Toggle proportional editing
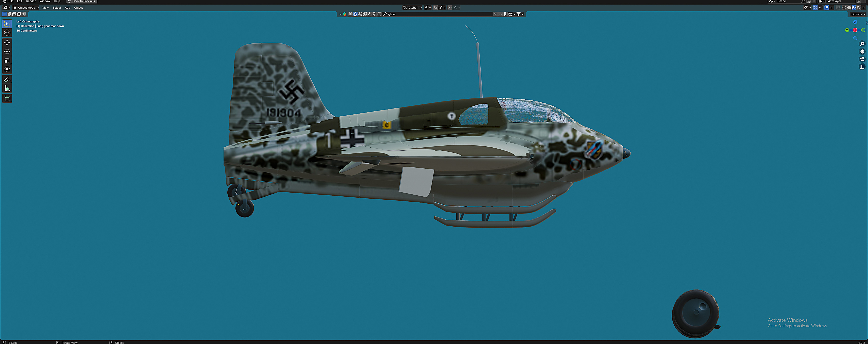Image resolution: width=868 pixels, height=344 pixels. click(x=450, y=7)
